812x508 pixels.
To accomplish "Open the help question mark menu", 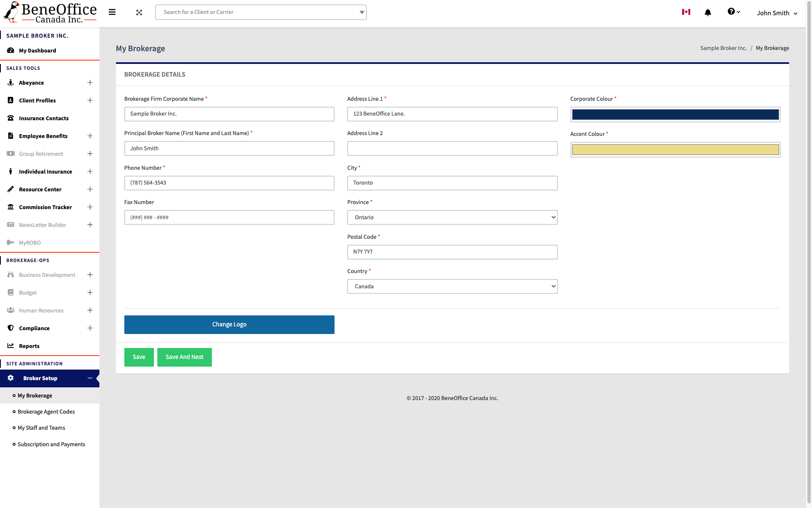I will tap(733, 12).
